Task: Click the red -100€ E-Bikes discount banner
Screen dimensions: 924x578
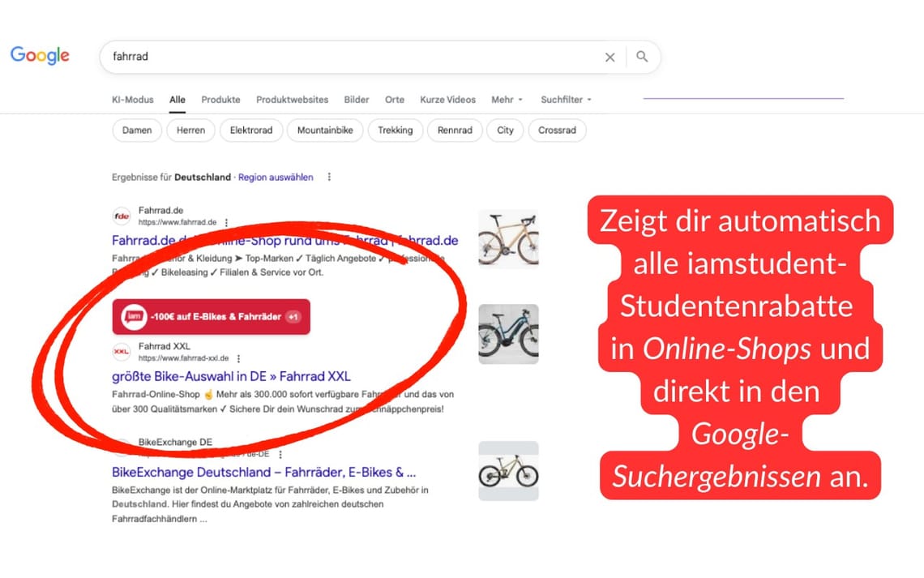Action: 211,316
